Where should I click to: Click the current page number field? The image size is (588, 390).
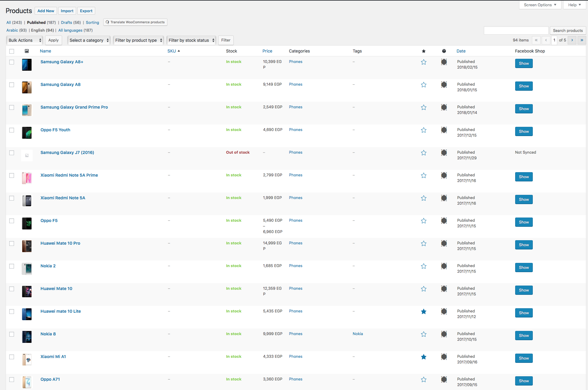pyautogui.click(x=554, y=40)
